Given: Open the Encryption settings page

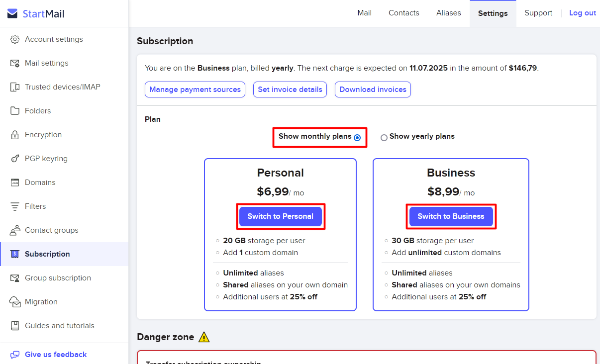Looking at the screenshot, I should (x=64, y=135).
